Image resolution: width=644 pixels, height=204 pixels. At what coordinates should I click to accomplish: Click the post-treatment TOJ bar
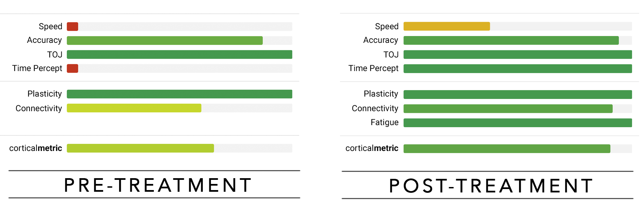click(x=518, y=54)
